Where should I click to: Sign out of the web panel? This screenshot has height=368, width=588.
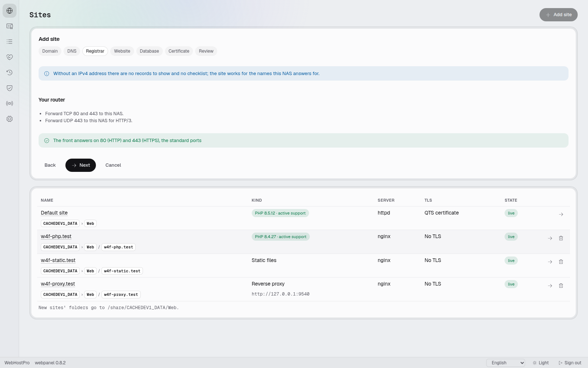[570, 363]
